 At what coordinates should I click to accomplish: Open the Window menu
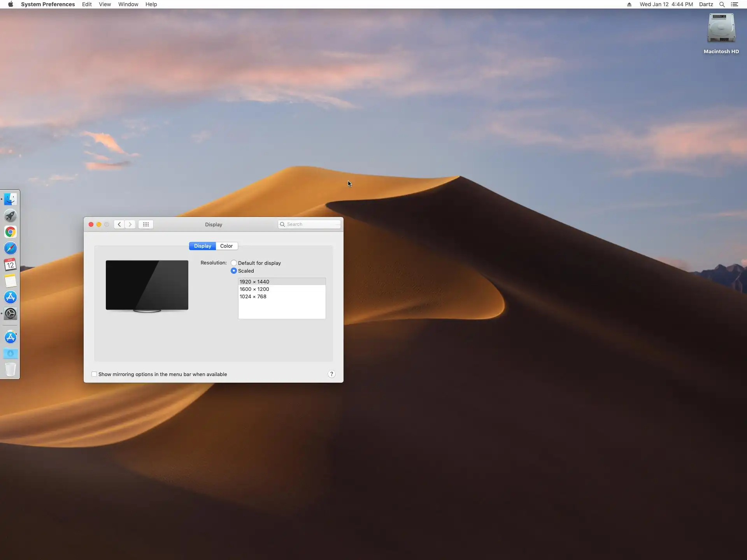128,4
